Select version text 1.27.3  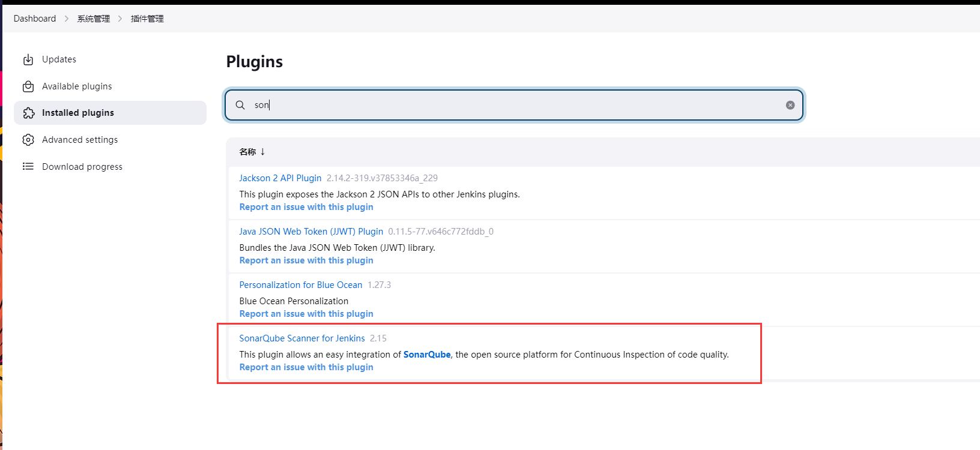pyautogui.click(x=380, y=285)
